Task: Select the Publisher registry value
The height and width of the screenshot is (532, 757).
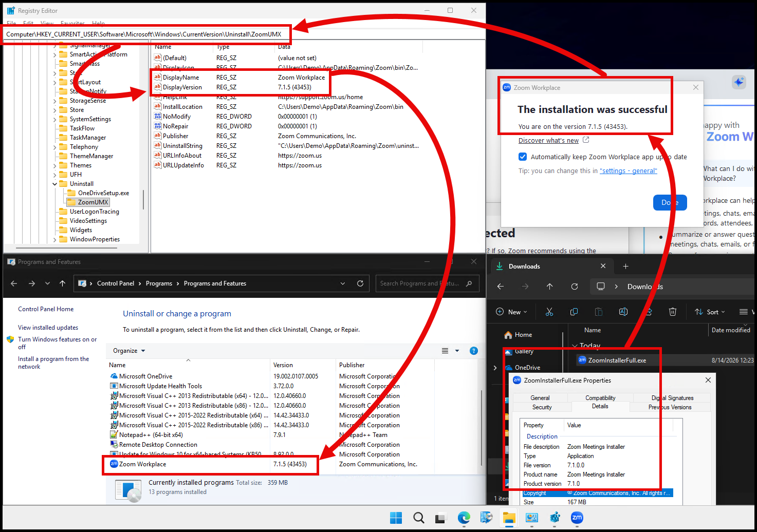Action: pos(175,136)
